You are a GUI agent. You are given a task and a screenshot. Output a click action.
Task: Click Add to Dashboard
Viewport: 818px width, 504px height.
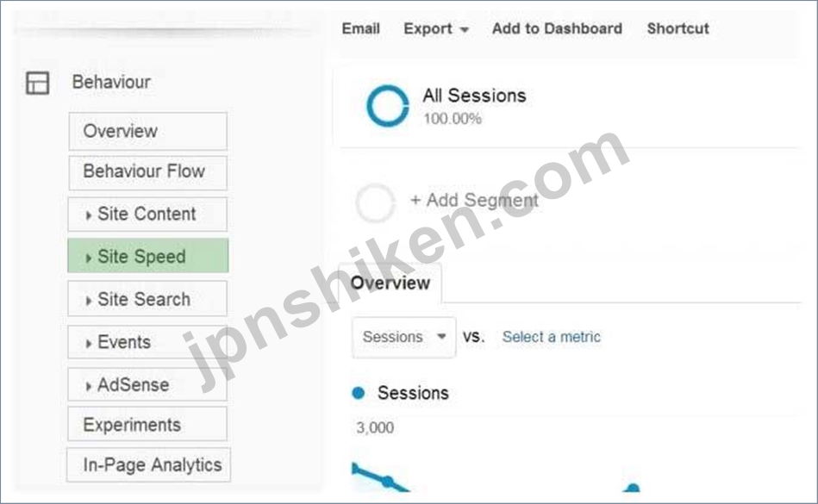click(x=557, y=28)
